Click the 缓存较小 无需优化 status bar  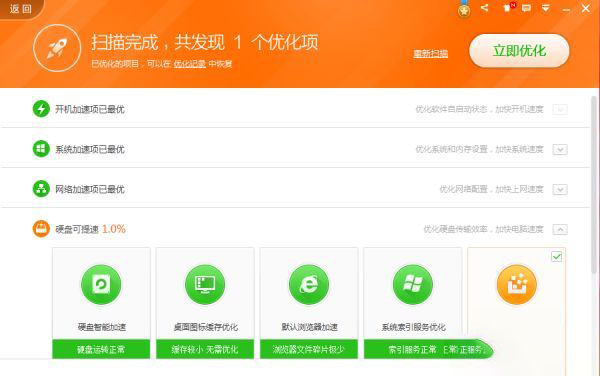click(205, 349)
